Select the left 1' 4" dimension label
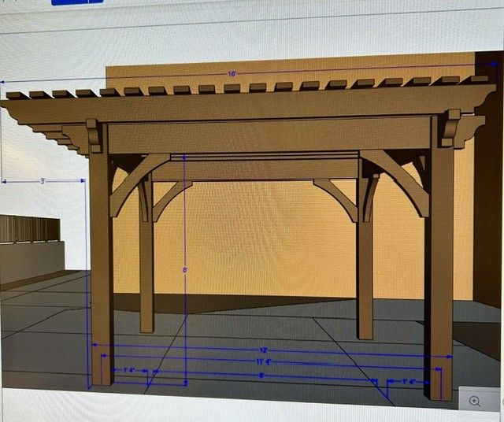The width and height of the screenshot is (504, 422). pyautogui.click(x=129, y=370)
